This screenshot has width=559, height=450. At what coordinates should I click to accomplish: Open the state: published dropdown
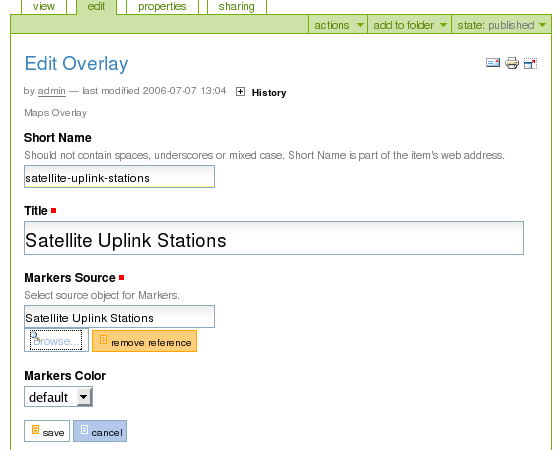[501, 25]
